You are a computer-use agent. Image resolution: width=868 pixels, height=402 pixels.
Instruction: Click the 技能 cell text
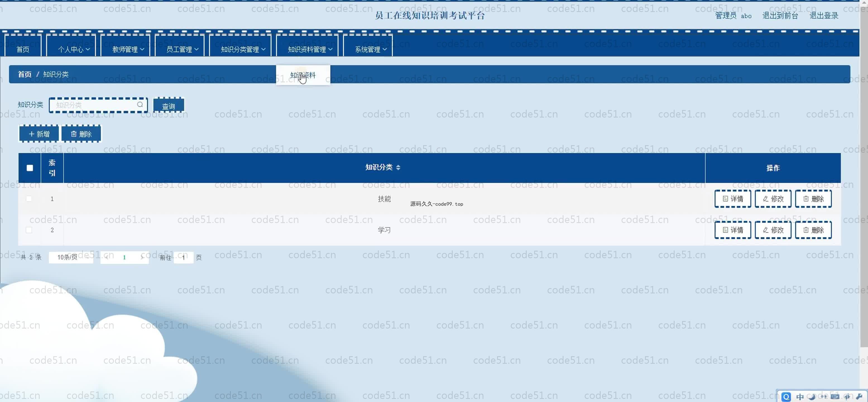click(384, 199)
